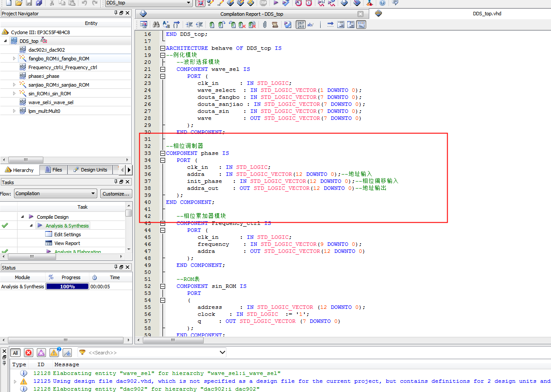Click the Edit Settings window icon in Tasks

tap(49, 234)
